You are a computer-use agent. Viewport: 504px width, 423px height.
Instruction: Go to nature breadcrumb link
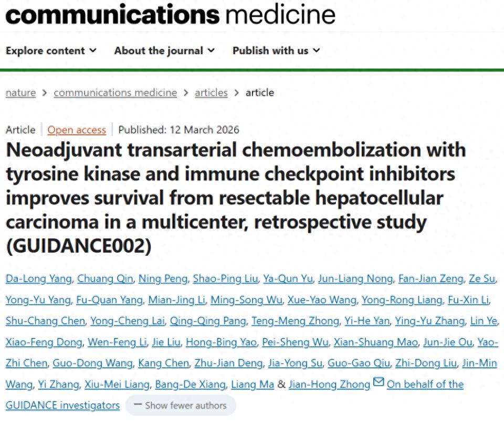coord(20,93)
